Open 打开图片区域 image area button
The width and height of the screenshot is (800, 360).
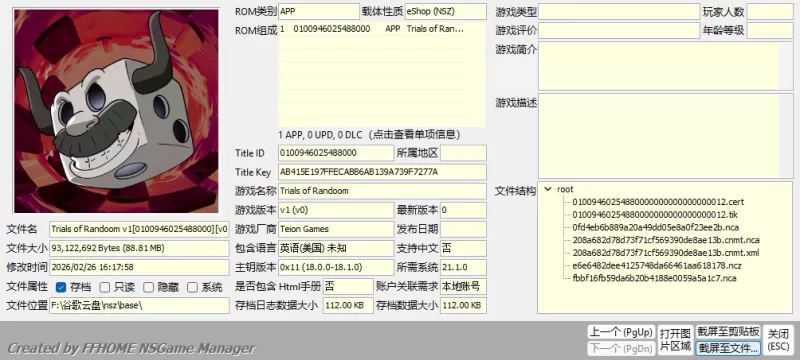[x=676, y=340]
